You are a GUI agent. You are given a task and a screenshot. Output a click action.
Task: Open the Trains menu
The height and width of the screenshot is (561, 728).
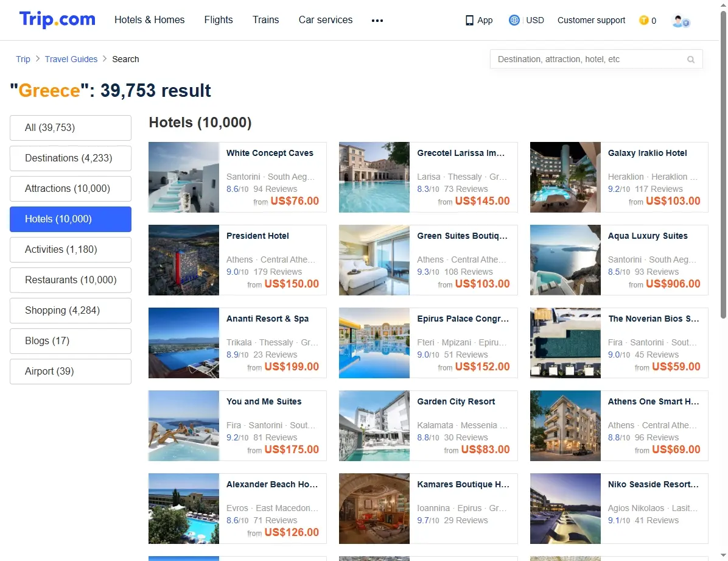[265, 20]
